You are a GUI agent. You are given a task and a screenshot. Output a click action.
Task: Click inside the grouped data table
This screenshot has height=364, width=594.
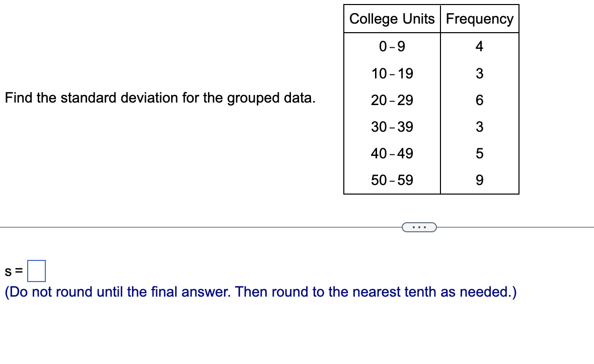pos(430,113)
